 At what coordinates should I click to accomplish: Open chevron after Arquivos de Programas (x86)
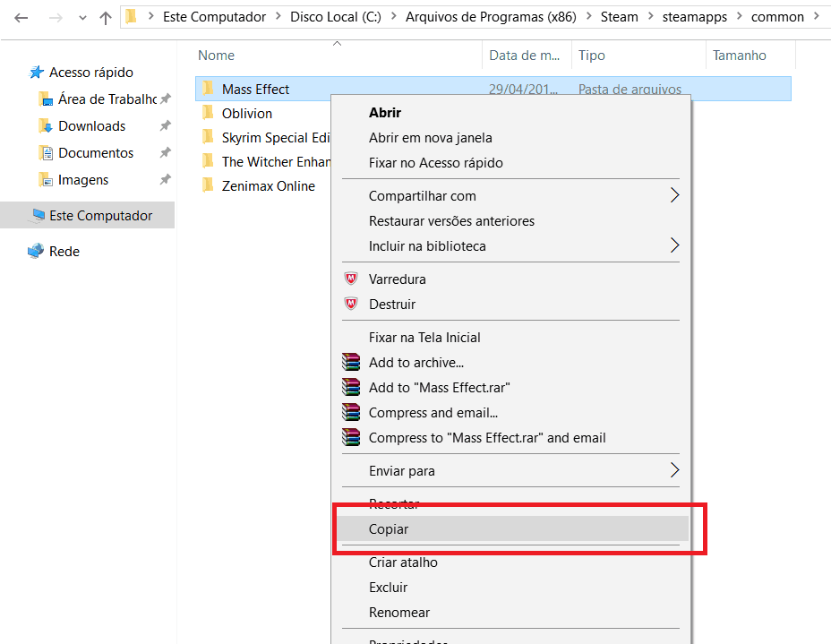click(x=589, y=16)
